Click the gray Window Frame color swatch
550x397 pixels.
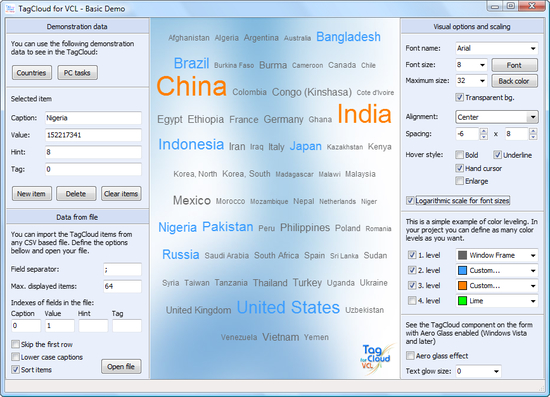[x=463, y=255]
